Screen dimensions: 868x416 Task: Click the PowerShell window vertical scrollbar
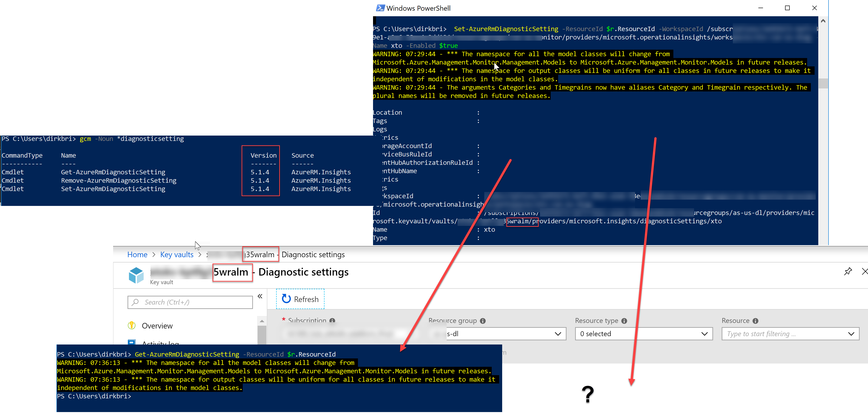tap(823, 83)
